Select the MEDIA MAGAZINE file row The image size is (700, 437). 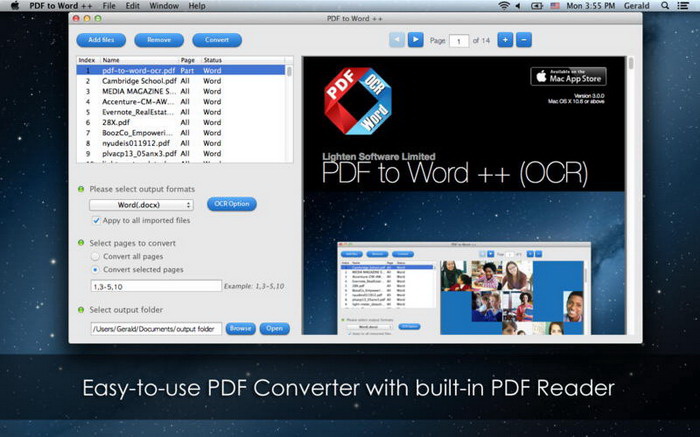pos(181,91)
